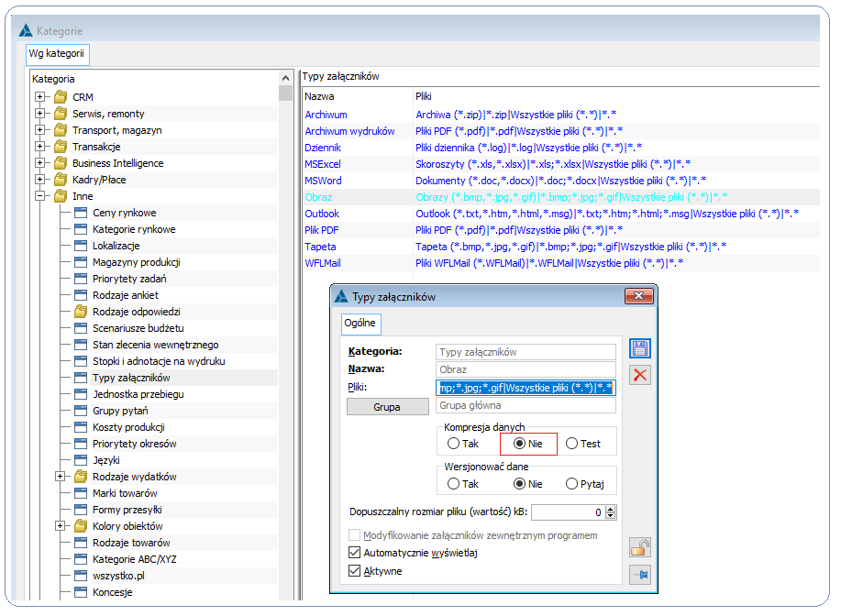
Task: Click the Grupa button
Action: coord(387,407)
